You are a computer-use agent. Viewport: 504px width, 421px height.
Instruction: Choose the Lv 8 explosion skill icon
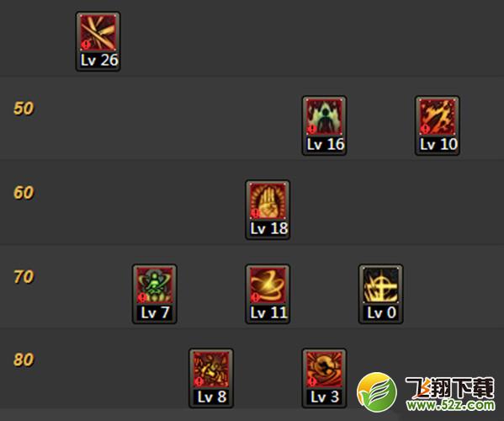pyautogui.click(x=211, y=370)
